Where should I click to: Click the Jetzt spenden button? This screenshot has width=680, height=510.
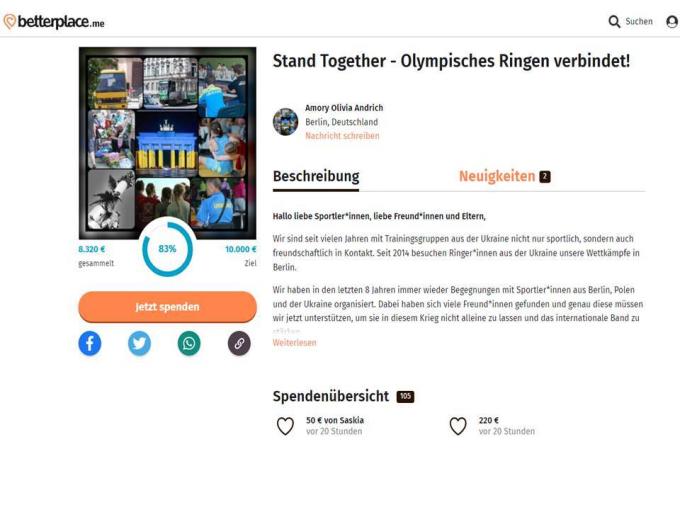[x=167, y=307]
